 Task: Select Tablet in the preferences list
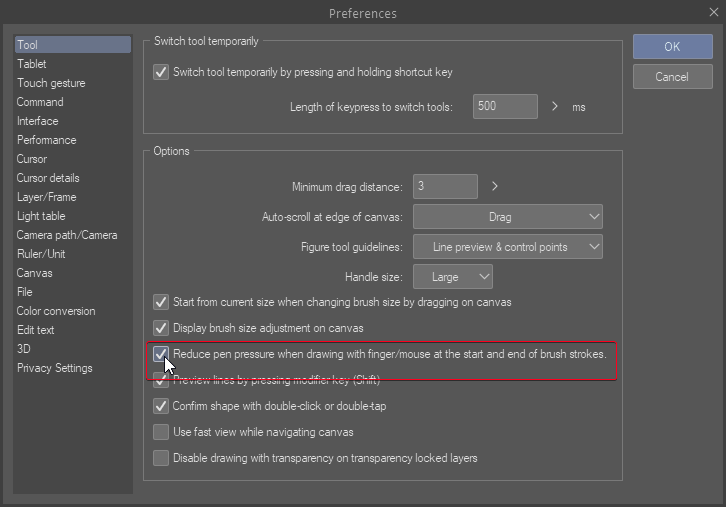[32, 64]
